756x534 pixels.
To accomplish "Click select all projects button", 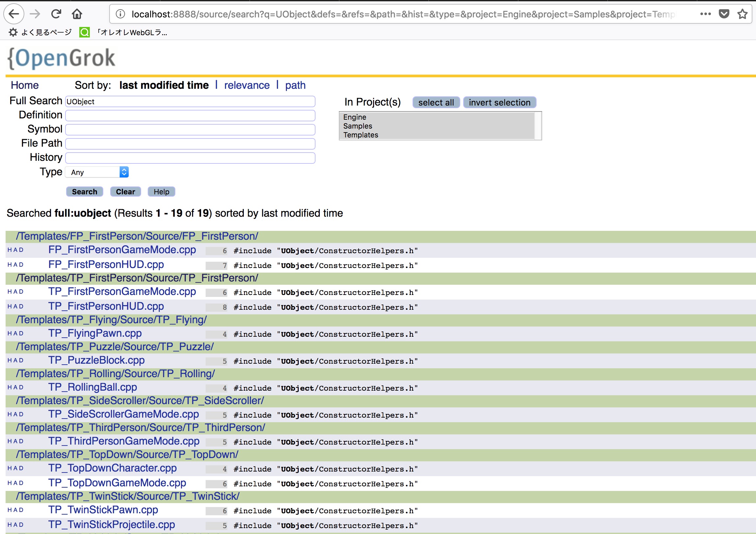I will click(x=436, y=102).
